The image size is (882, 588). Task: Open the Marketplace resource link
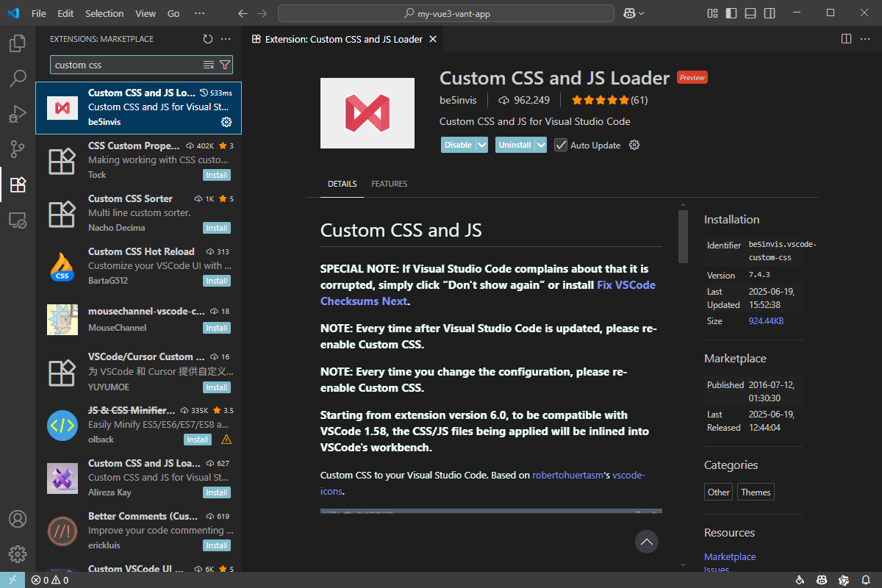tap(730, 556)
